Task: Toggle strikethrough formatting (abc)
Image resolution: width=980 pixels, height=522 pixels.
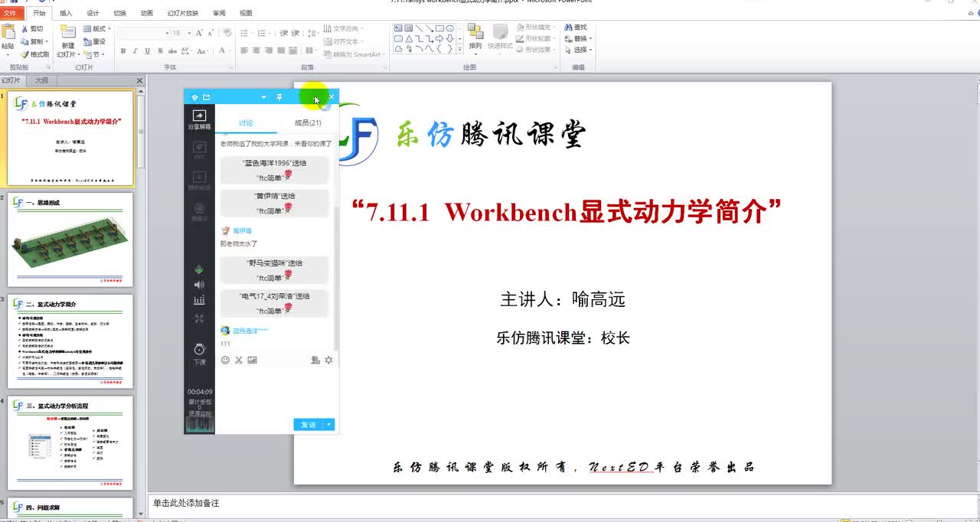Action: tap(173, 51)
